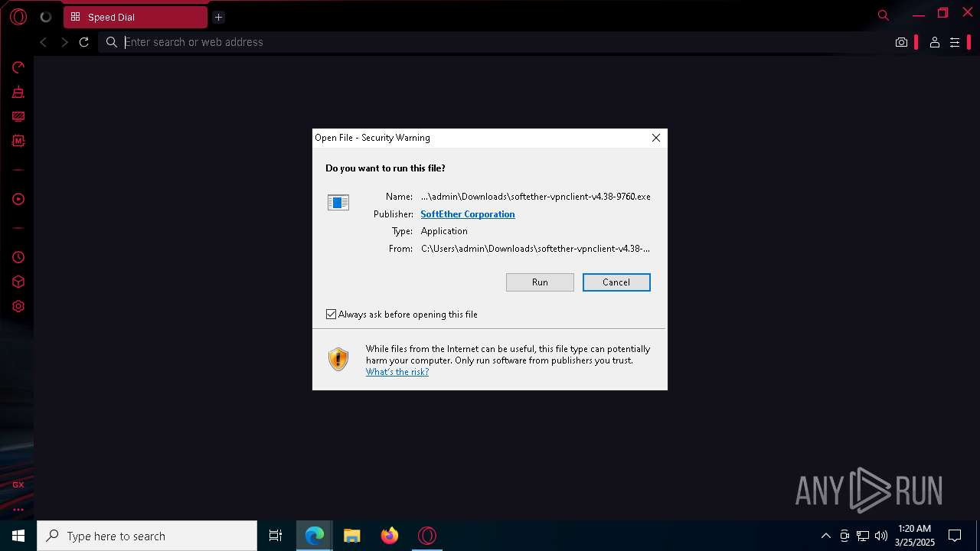Open the monitor-shaped sidebar panel icon
This screenshot has width=980, height=551.
[x=18, y=116]
